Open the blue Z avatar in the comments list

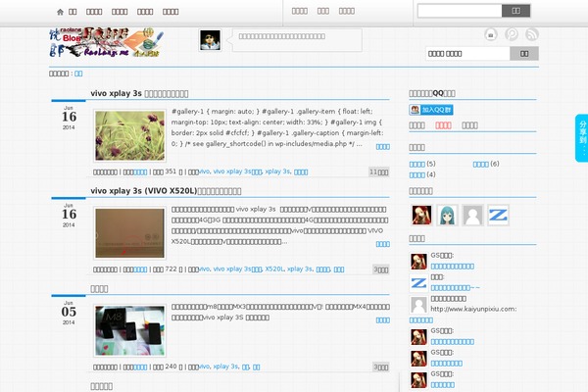point(418,283)
